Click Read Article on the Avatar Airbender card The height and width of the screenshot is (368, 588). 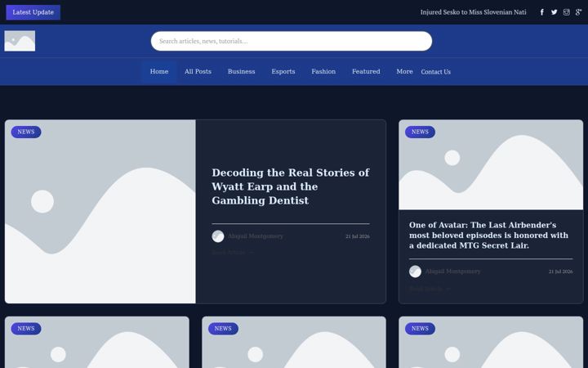click(x=430, y=289)
